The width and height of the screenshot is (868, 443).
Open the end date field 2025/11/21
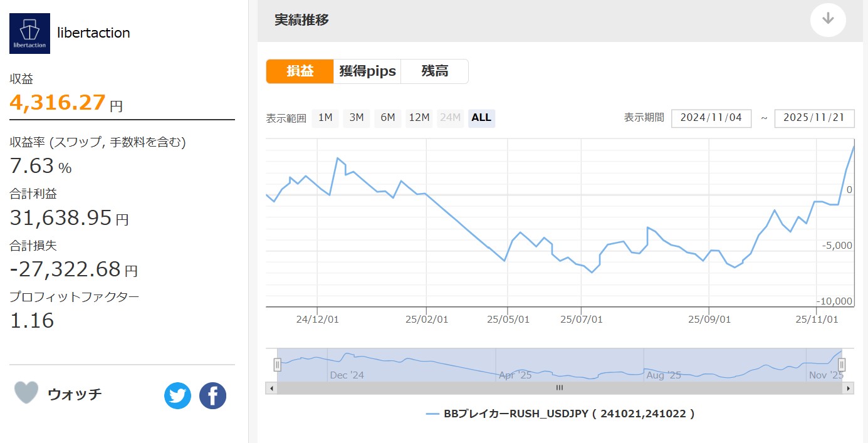click(x=814, y=118)
